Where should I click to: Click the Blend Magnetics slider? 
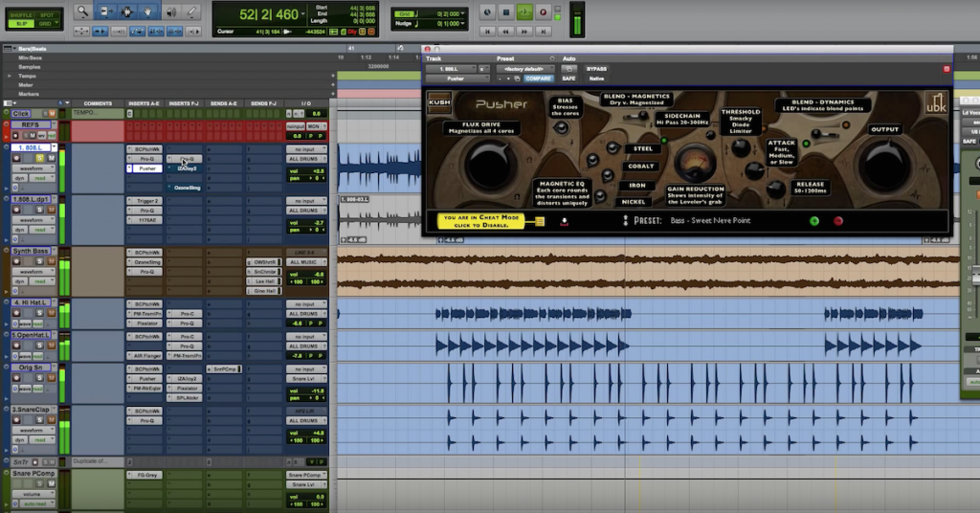[x=634, y=116]
